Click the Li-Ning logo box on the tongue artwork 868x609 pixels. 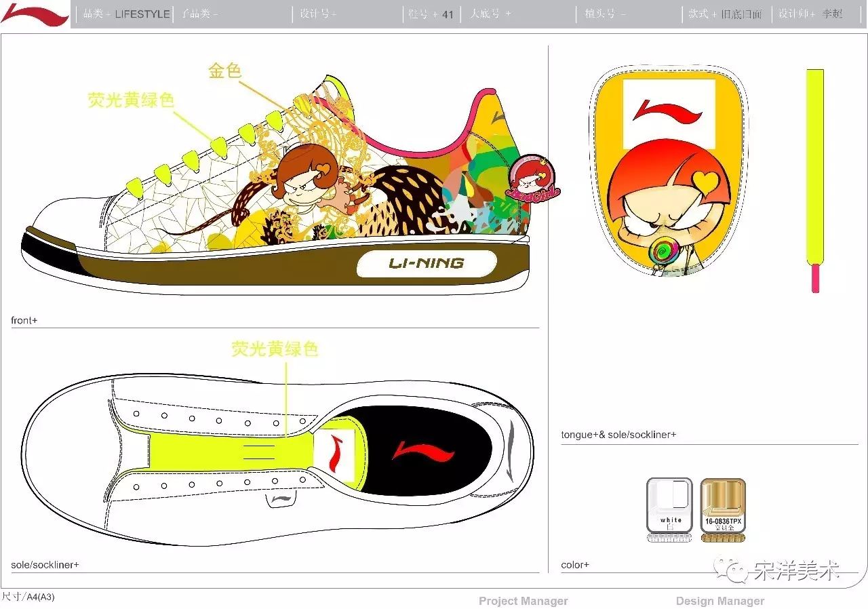pos(669,113)
